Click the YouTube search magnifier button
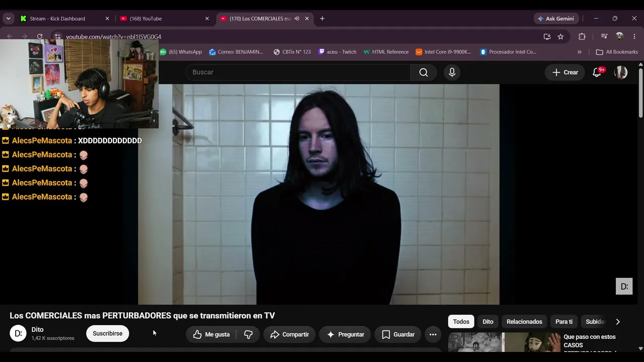 click(x=424, y=72)
